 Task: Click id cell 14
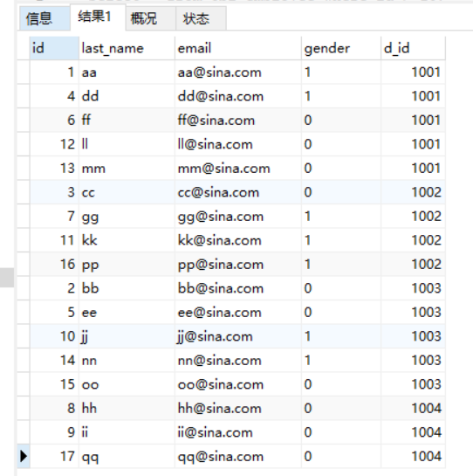point(54,361)
